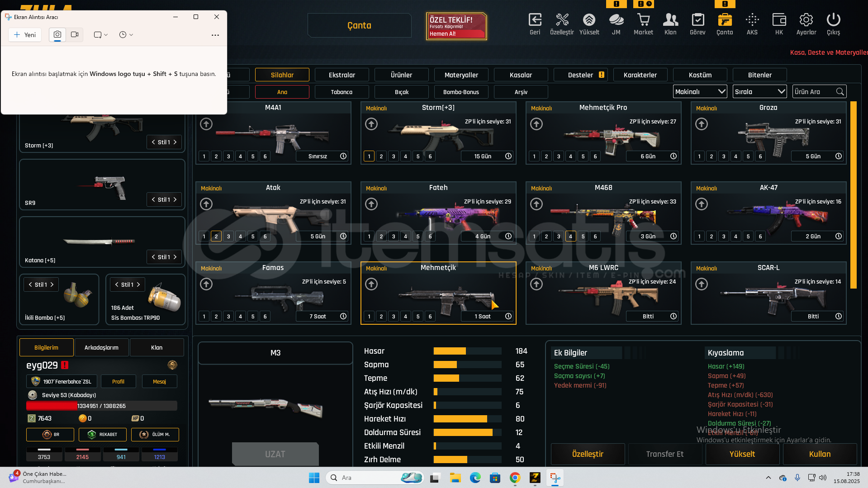The height and width of the screenshot is (488, 868).
Task: Open more options in Ekran Alıntısı Aracı
Action: coord(215,35)
